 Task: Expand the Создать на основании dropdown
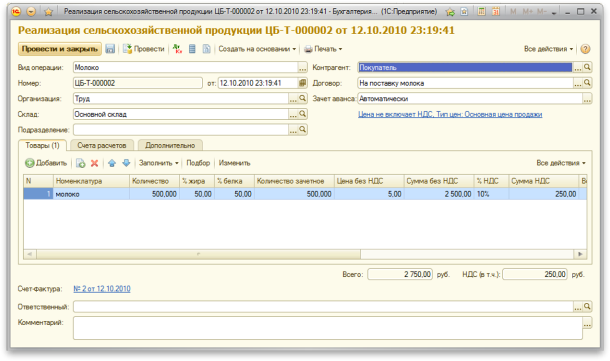(257, 49)
